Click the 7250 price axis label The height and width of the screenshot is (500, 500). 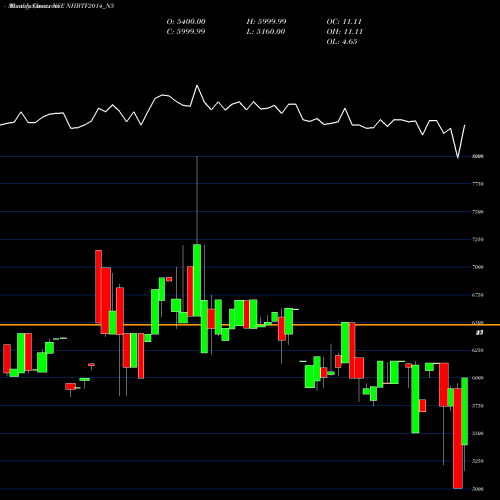(478, 239)
